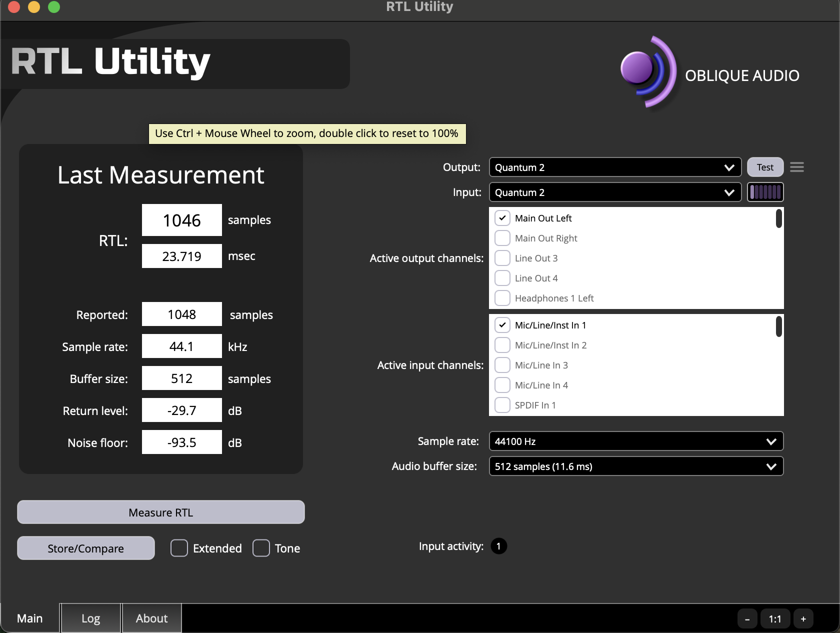Click the Audio buffer size label
840x633 pixels.
(x=434, y=466)
